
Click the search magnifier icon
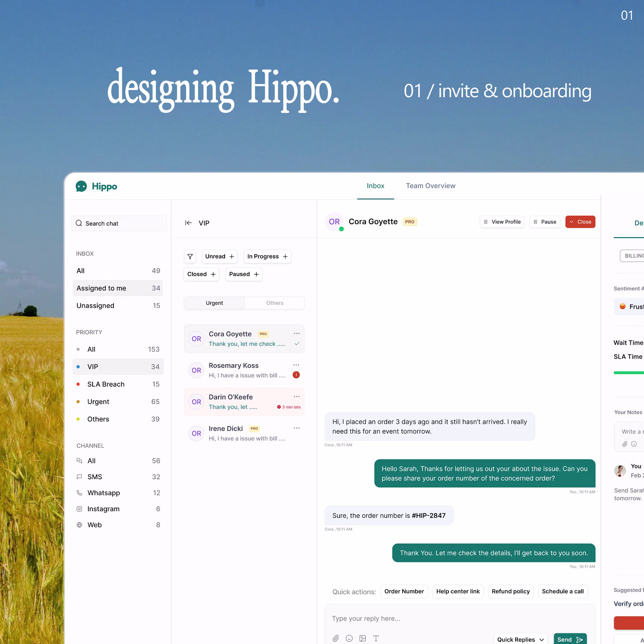(x=79, y=223)
